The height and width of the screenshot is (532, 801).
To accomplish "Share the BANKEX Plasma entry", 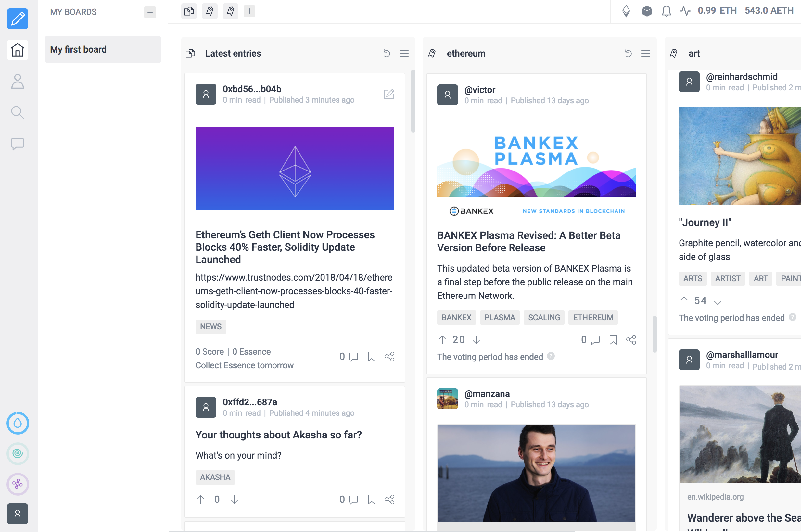I will click(x=631, y=340).
